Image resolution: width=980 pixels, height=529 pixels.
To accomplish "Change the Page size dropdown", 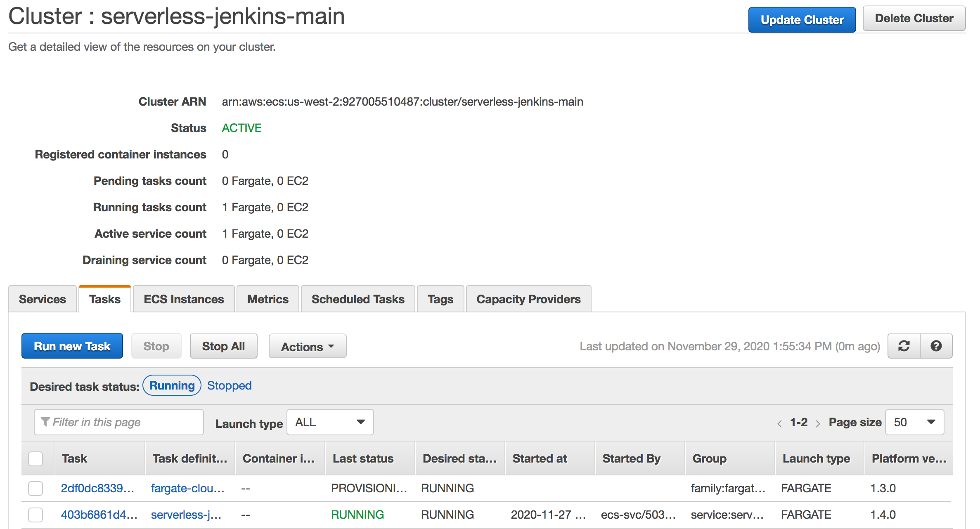I will click(x=914, y=422).
